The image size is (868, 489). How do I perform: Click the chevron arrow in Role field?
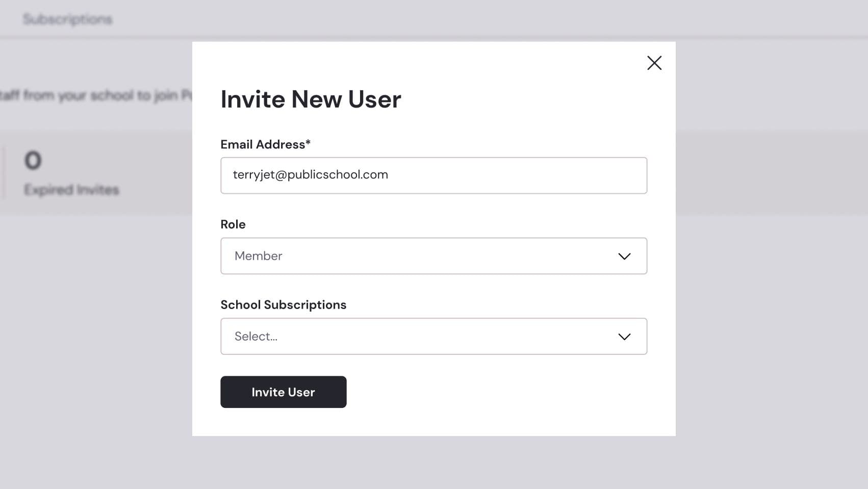(x=624, y=256)
